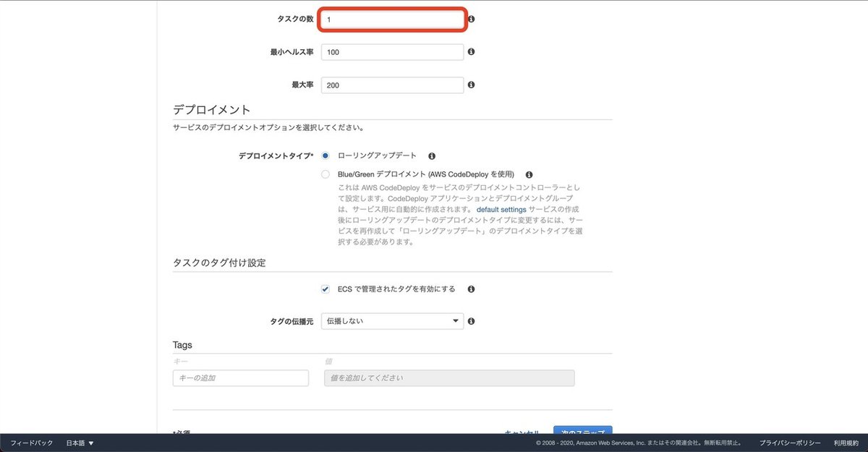Viewport: 868px width, 452px height.
Task: Click the キーの追加 tag key field
Action: 241,378
